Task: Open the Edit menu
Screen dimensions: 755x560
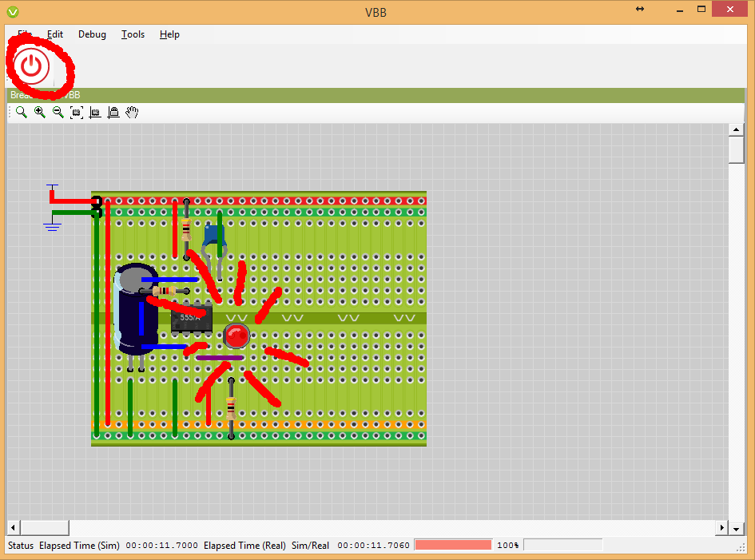Action: (x=54, y=34)
